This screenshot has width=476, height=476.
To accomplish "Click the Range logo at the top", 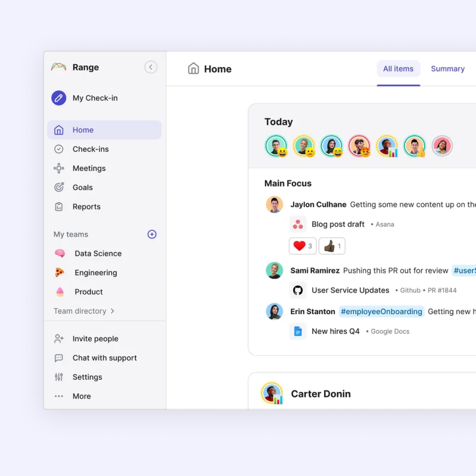I will 58,67.
